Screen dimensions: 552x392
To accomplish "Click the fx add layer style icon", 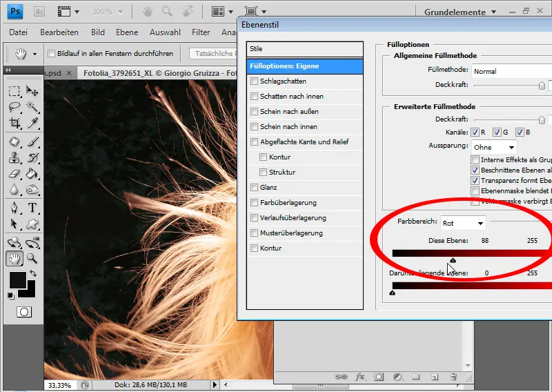I will point(359,377).
